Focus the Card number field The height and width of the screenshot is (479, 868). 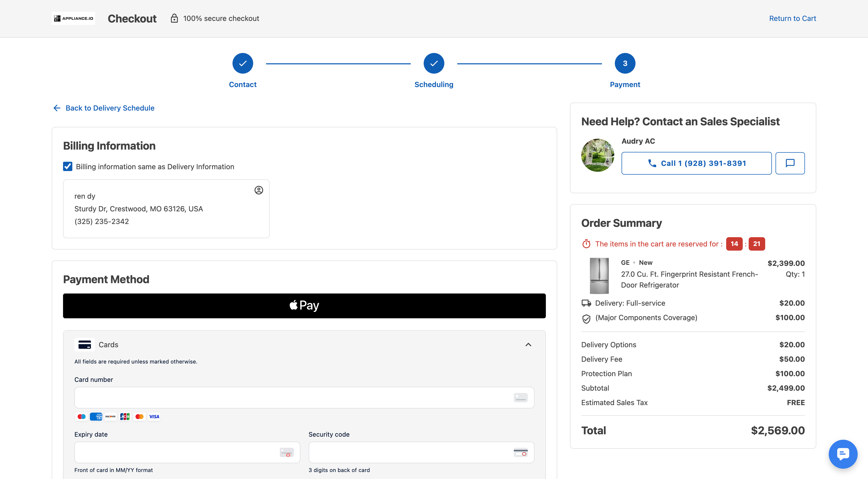304,397
